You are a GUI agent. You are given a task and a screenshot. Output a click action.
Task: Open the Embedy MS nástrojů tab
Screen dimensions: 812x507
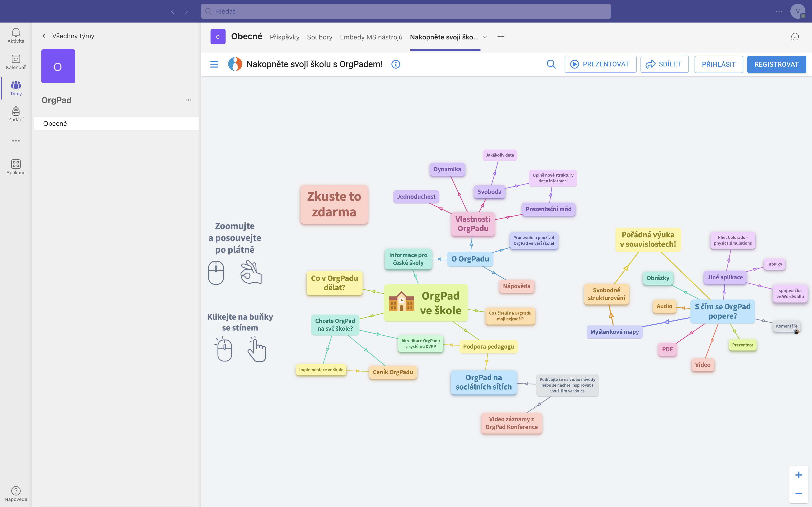(x=371, y=37)
